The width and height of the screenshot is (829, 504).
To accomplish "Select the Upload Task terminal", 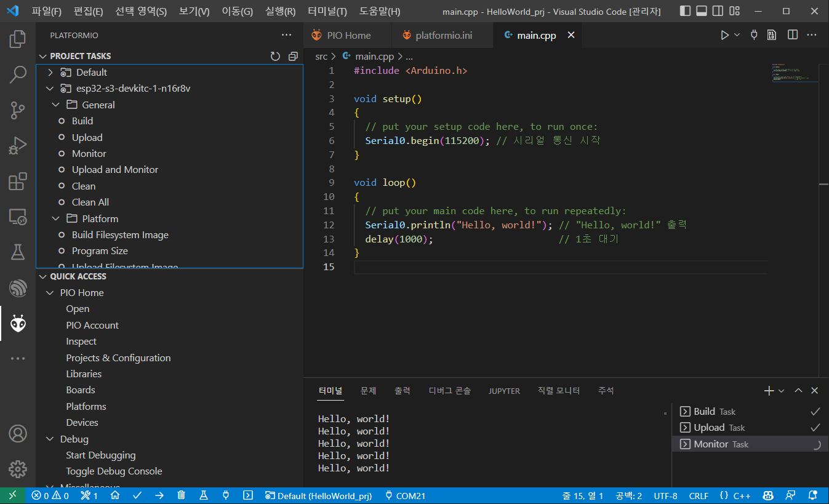I will (x=749, y=428).
